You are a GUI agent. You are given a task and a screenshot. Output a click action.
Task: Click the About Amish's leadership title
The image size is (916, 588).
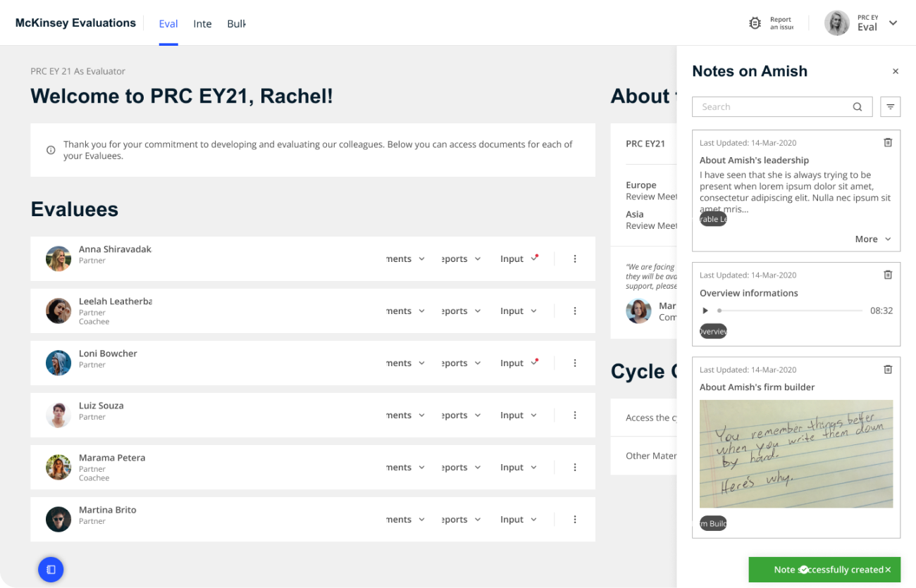(754, 161)
